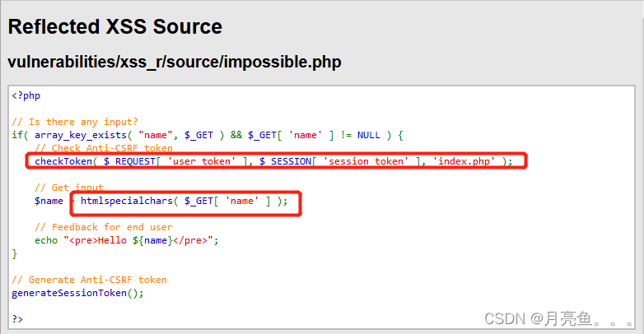644x334 pixels.
Task: Click the checkToken function call line
Action: (273, 161)
